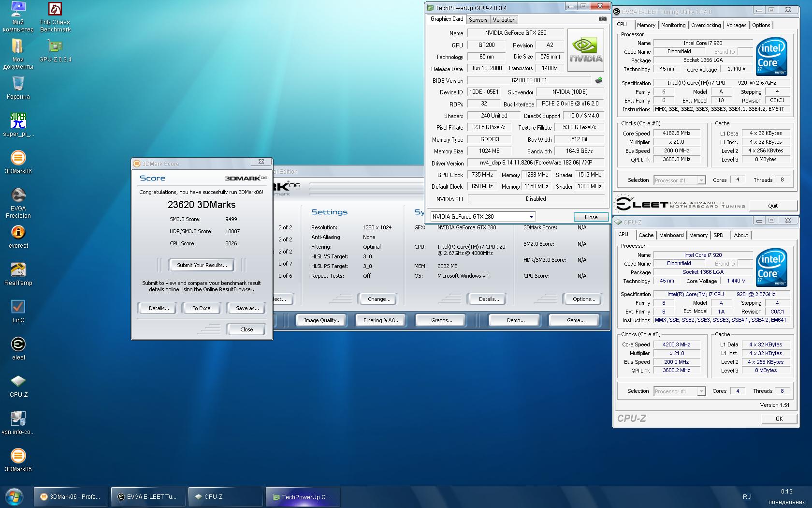Open Graphs in 3DMark06
Image resolution: width=812 pixels, height=508 pixels.
coord(441,320)
